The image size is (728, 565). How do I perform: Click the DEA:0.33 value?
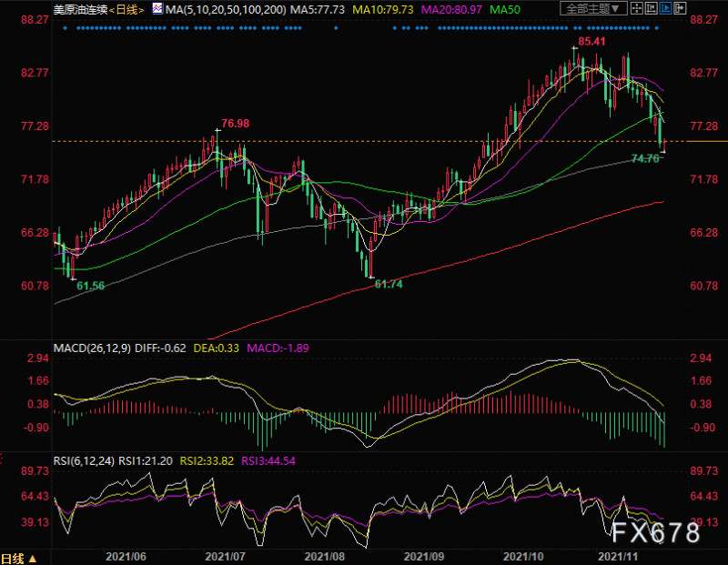click(216, 348)
